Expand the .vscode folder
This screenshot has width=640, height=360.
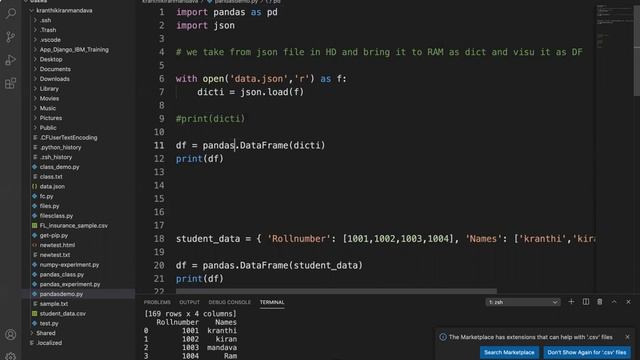point(50,40)
